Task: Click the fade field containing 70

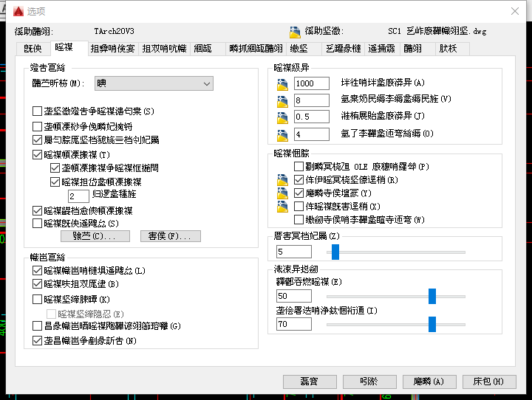Action: click(x=294, y=324)
